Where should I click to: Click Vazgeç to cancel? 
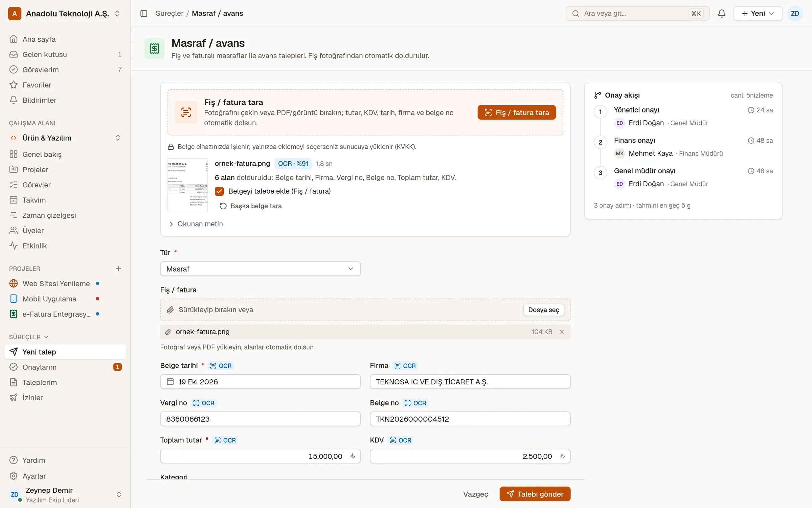[475, 494]
